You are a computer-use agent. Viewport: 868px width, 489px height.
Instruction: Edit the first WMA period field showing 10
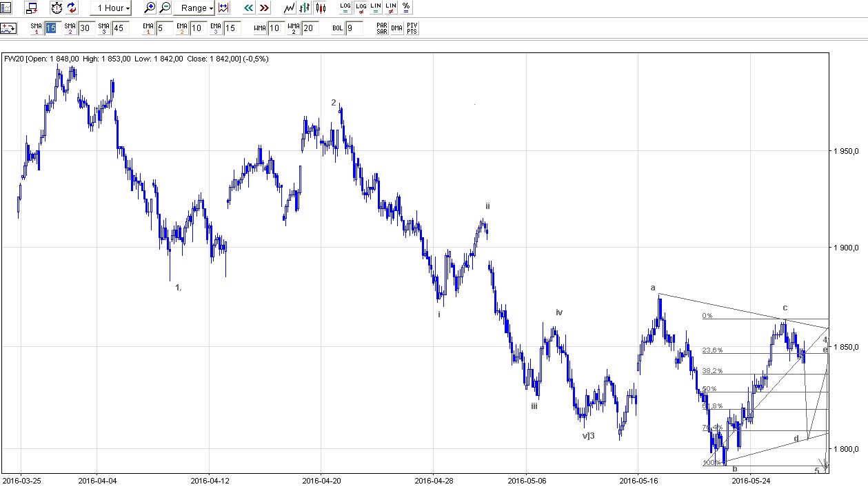point(276,28)
